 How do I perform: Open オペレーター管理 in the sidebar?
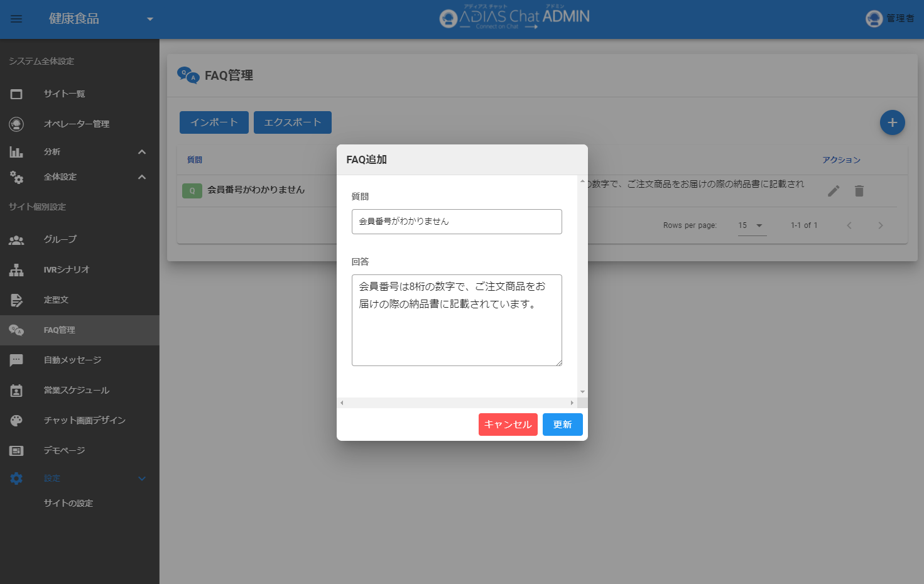(x=76, y=124)
